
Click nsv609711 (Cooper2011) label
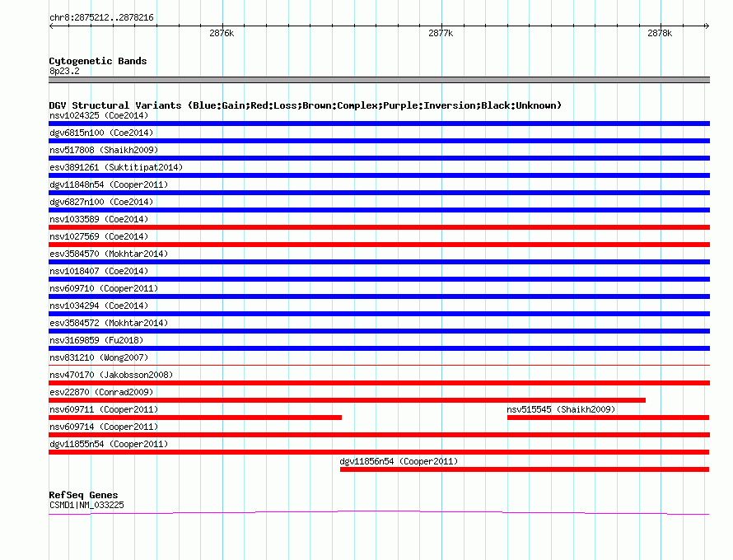click(x=104, y=409)
